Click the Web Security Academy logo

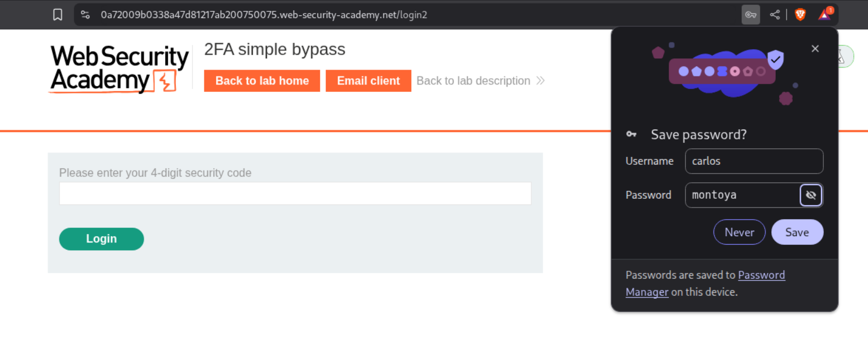(x=119, y=69)
